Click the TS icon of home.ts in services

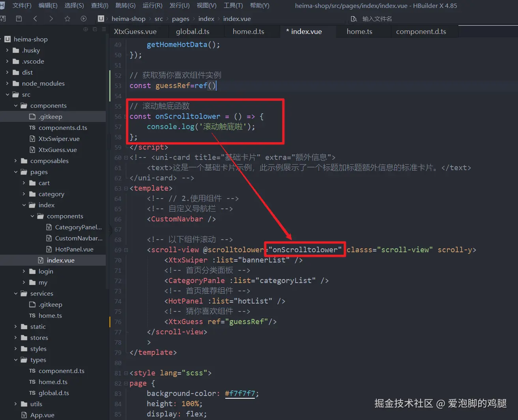32,315
